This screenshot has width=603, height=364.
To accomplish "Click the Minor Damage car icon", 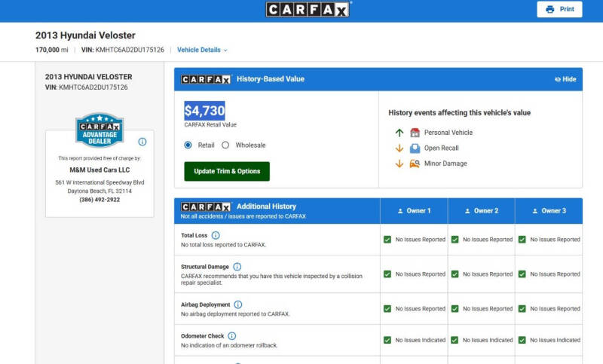I will (x=415, y=164).
